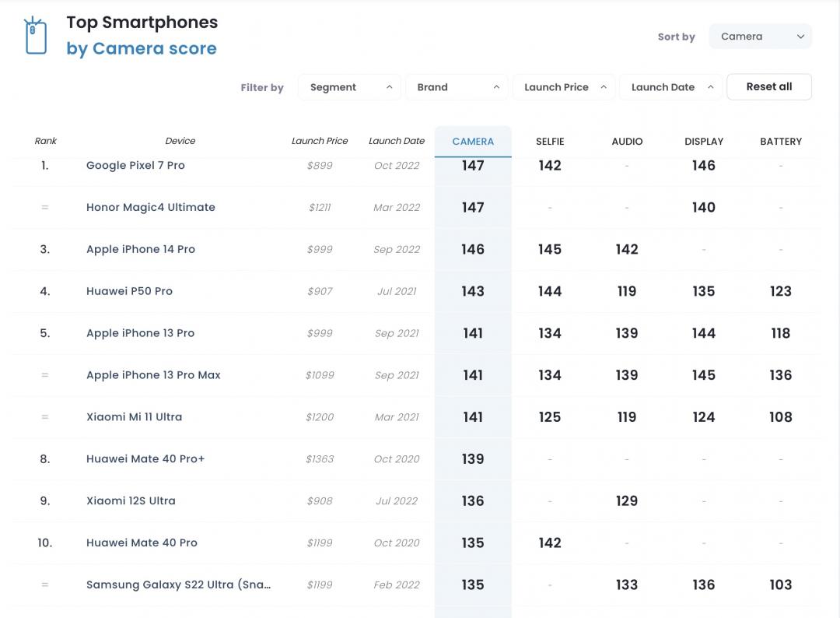
Task: Click battery score 108 for Xiaomi Mi 11 Ultra
Action: [781, 417]
